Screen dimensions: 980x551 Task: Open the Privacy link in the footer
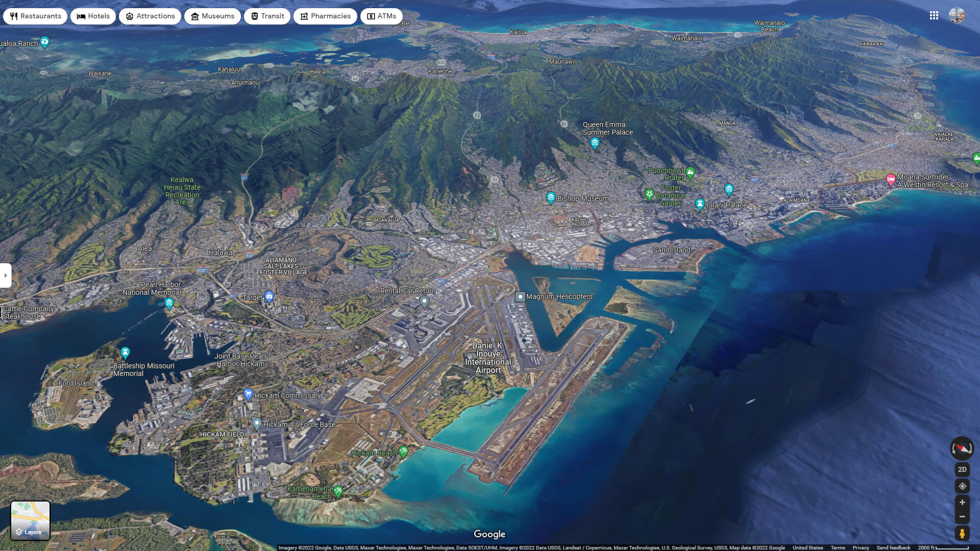point(861,547)
